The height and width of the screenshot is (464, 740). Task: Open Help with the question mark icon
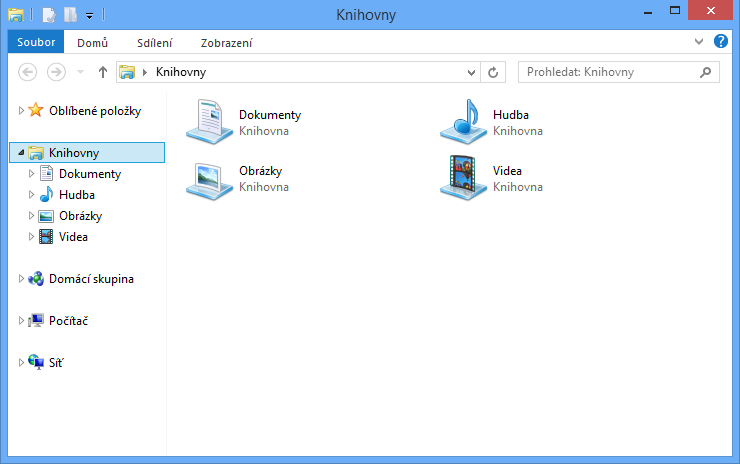(x=721, y=43)
